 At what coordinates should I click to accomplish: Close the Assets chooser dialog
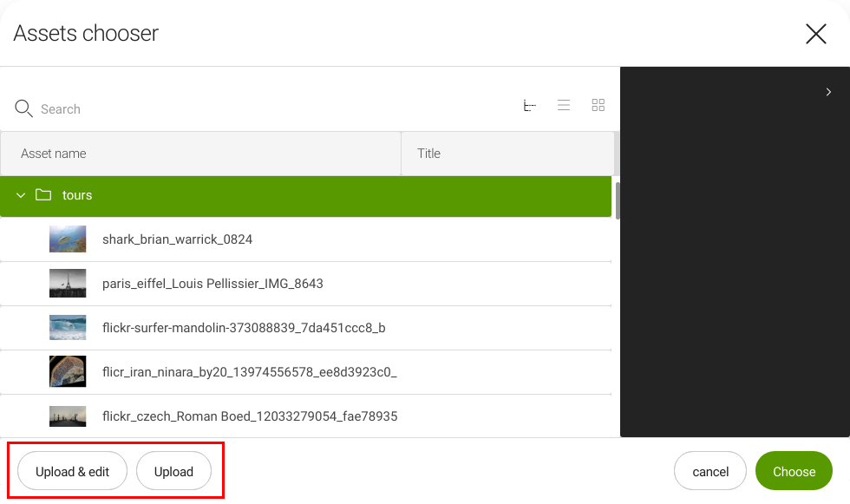[815, 34]
